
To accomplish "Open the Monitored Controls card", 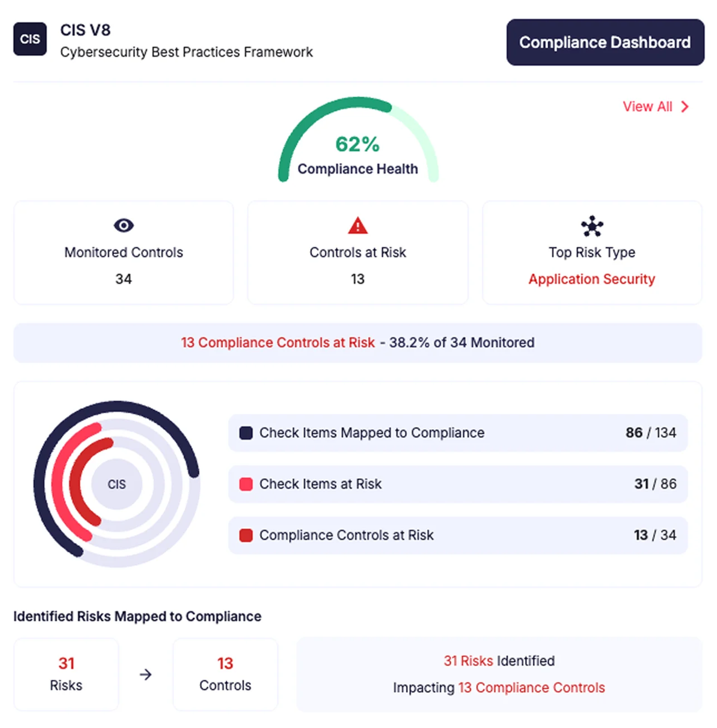I will click(x=124, y=253).
